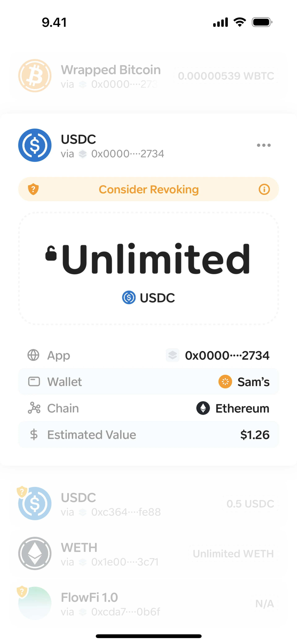Open the Wrapped Bitcoin approval row
The height and width of the screenshot is (644, 297).
coord(148,76)
